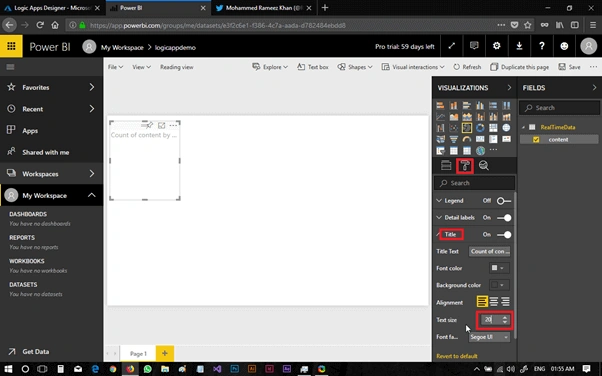Pick the Ribbon chart visual

pyautogui.click(x=506, y=116)
